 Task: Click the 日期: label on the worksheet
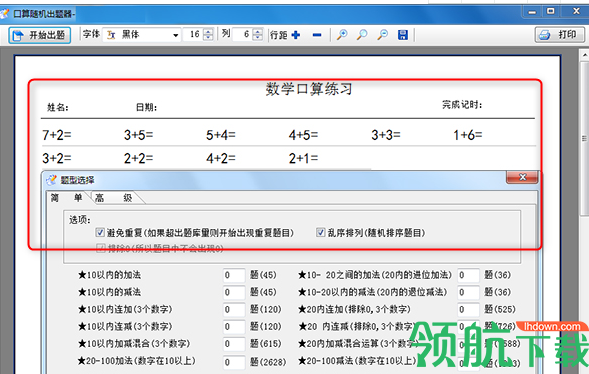click(146, 108)
